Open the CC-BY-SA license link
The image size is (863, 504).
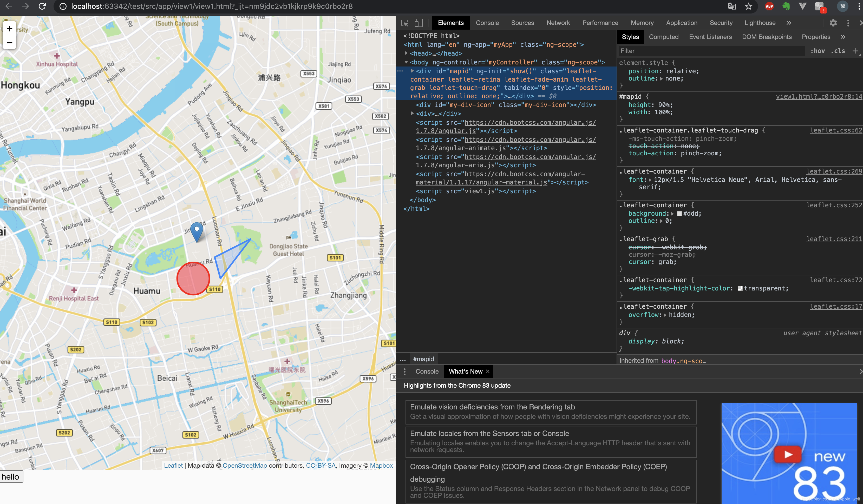point(321,466)
